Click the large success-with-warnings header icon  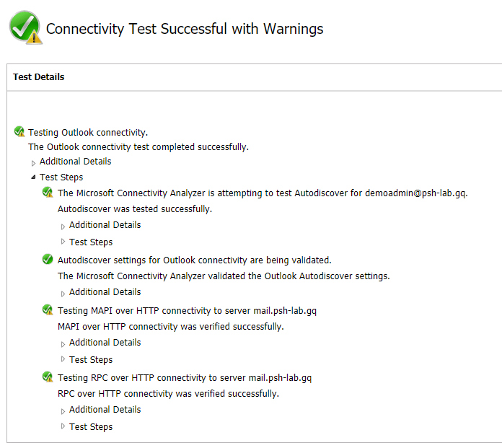25,28
